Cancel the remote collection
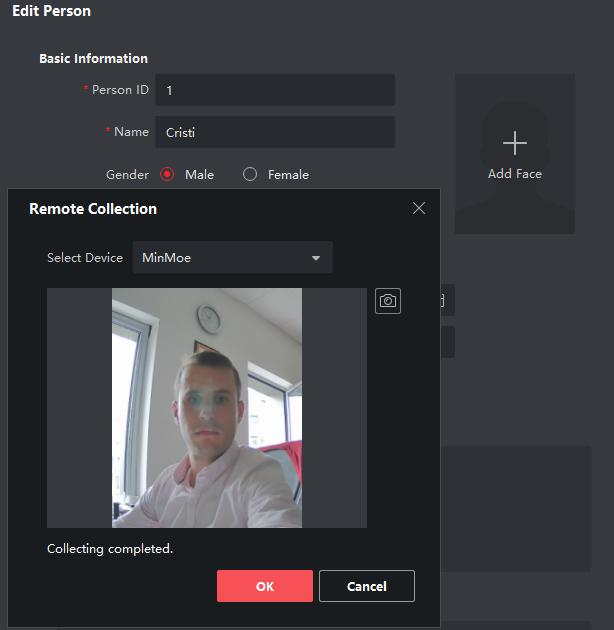This screenshot has height=630, width=614. click(366, 586)
